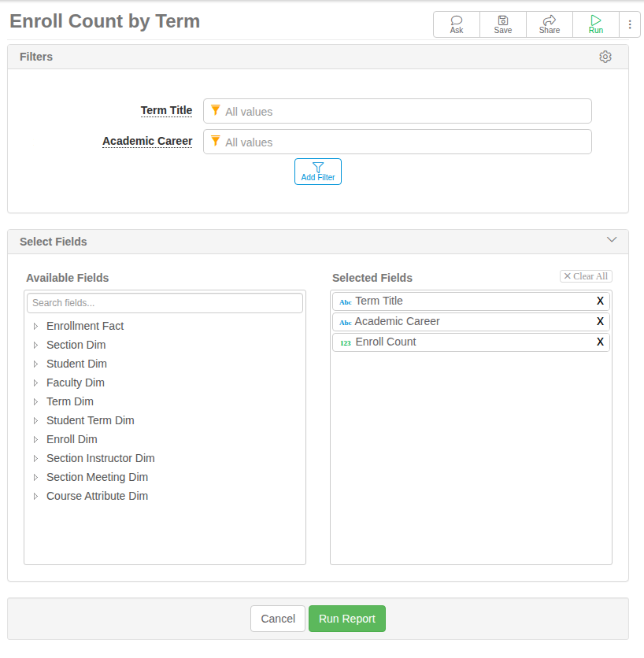Click the Academic Career filter label
644x658 pixels.
[147, 141]
